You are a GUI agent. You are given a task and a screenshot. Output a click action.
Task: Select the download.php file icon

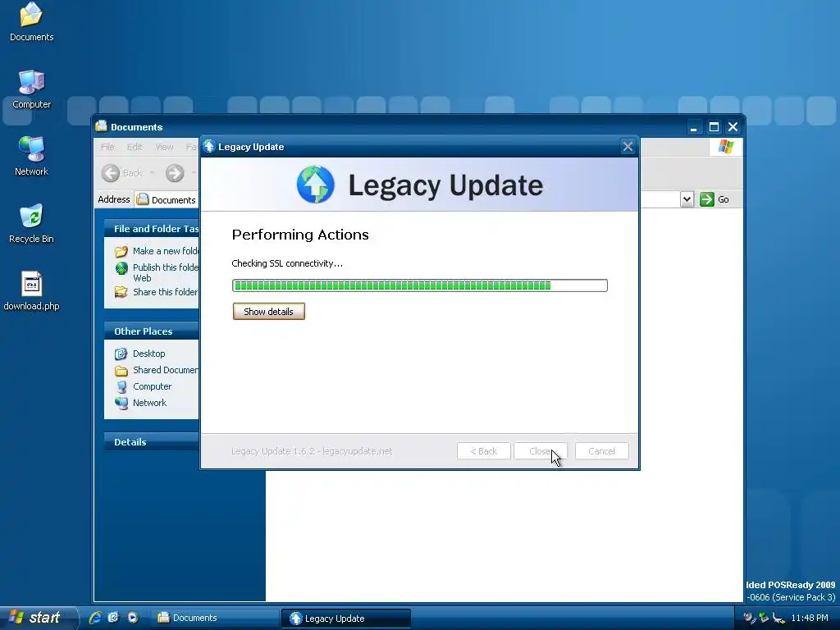[x=31, y=291]
